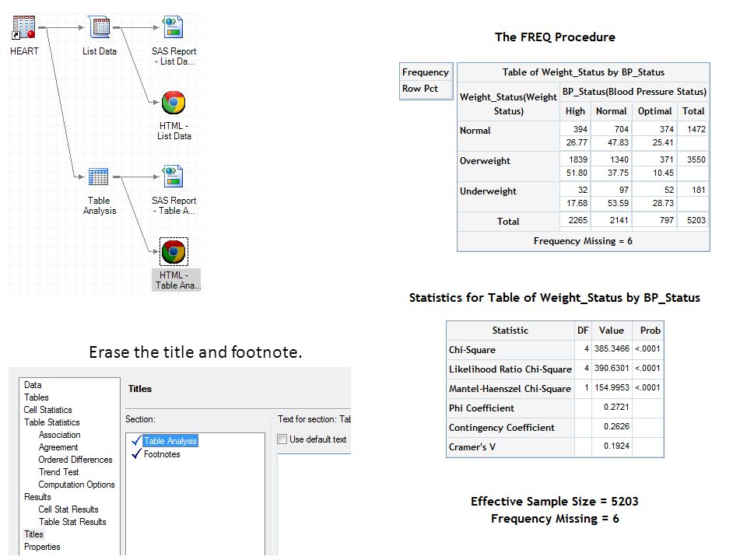
Task: Open the Properties options page
Action: [42, 547]
